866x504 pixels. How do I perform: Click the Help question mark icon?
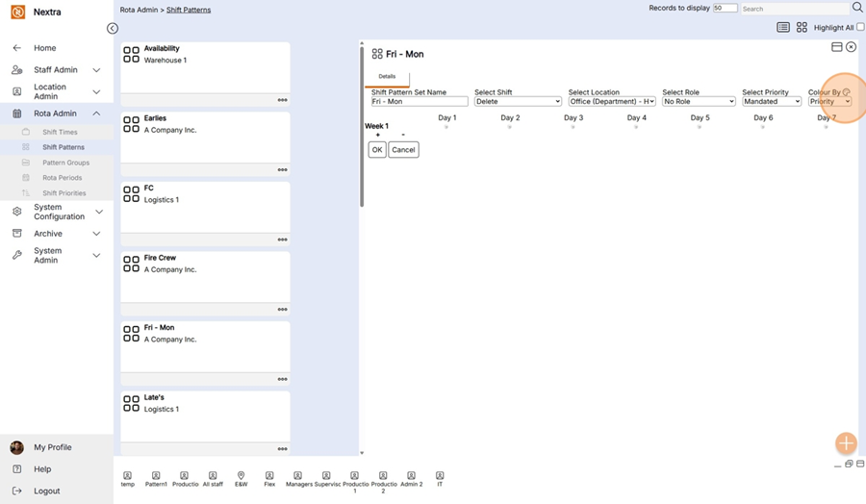[x=17, y=469]
